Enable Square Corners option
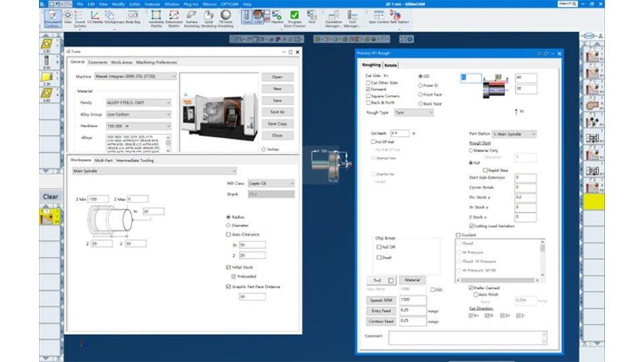 tap(368, 96)
